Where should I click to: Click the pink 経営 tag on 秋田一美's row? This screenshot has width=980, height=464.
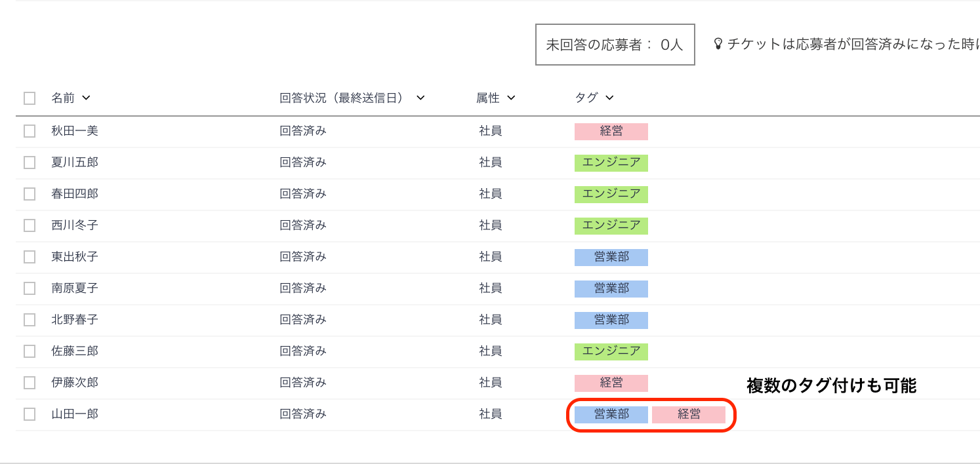click(x=611, y=131)
